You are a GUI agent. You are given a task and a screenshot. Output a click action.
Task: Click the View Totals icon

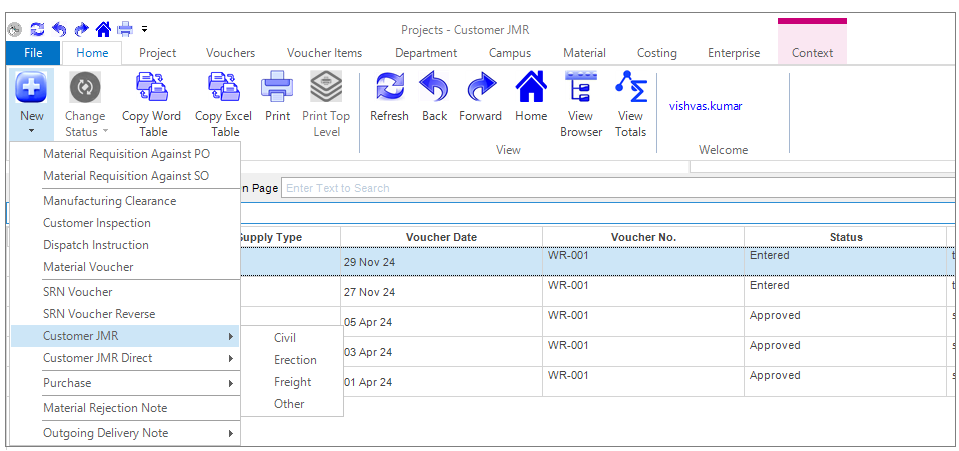630,89
